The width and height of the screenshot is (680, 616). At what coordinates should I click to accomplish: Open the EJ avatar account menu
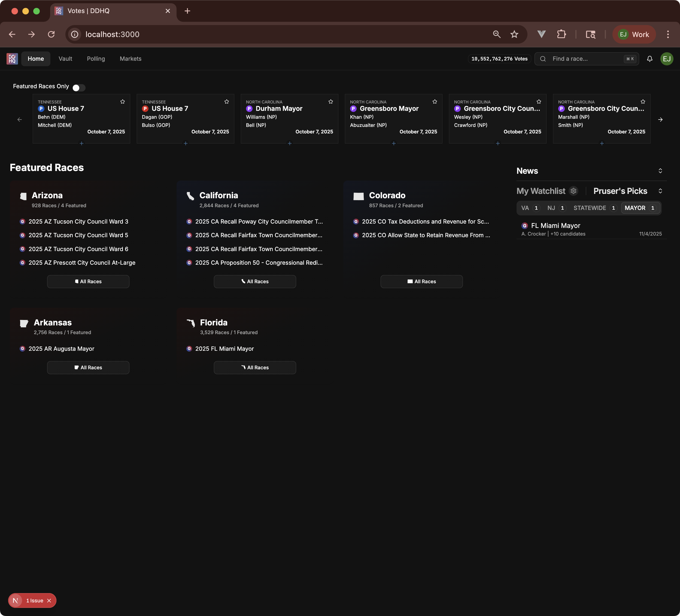(x=667, y=59)
